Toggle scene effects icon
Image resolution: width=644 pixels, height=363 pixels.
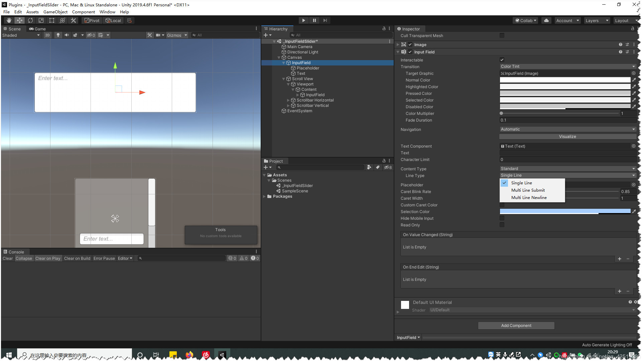[x=75, y=35]
